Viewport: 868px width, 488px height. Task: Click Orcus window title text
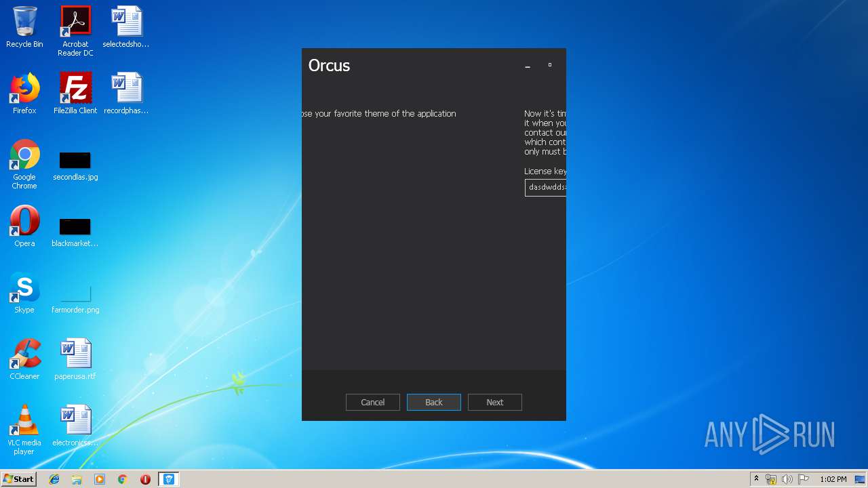pos(329,66)
